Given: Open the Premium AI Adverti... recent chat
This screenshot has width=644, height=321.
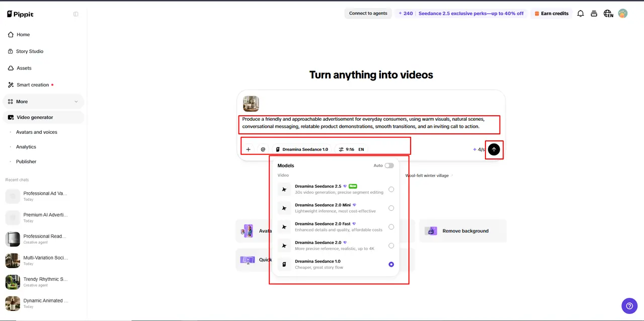Looking at the screenshot, I should point(43,217).
